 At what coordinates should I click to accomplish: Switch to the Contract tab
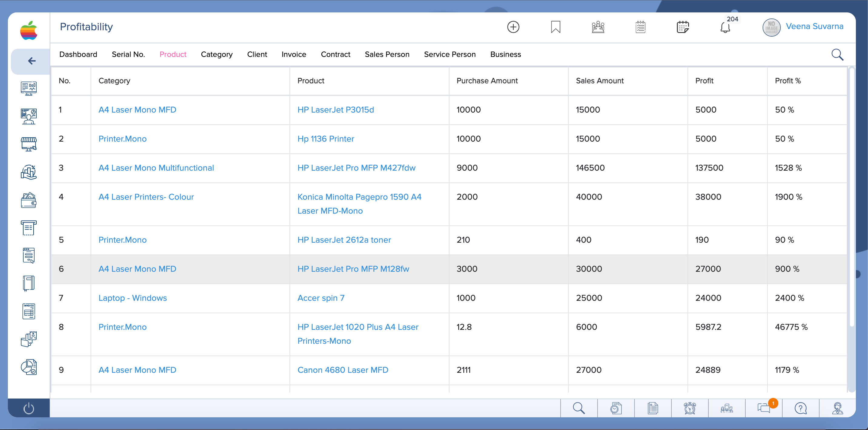336,54
